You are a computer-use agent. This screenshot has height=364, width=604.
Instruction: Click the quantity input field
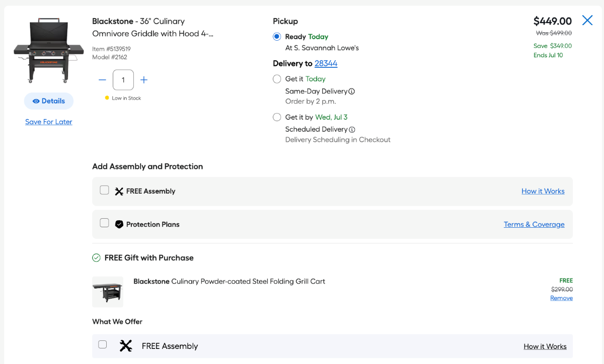pos(123,80)
